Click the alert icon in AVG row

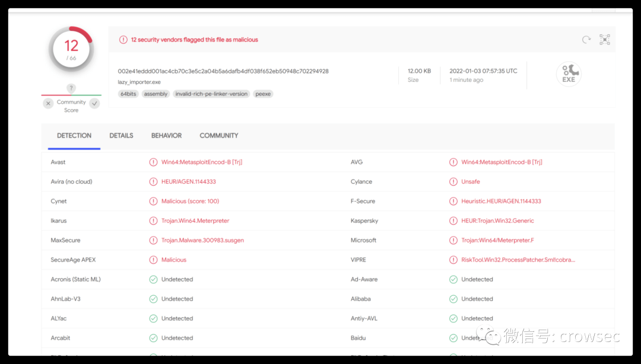click(x=453, y=162)
